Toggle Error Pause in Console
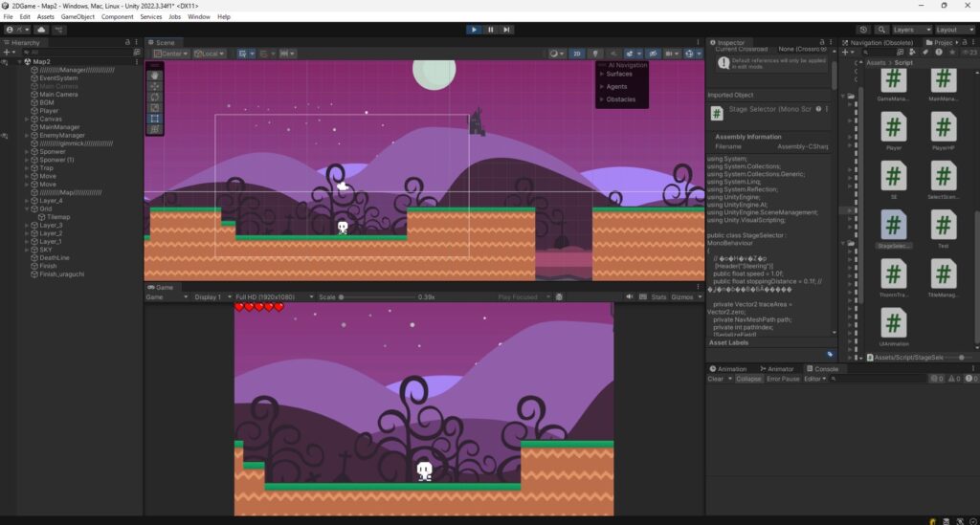980x525 pixels. pos(783,379)
